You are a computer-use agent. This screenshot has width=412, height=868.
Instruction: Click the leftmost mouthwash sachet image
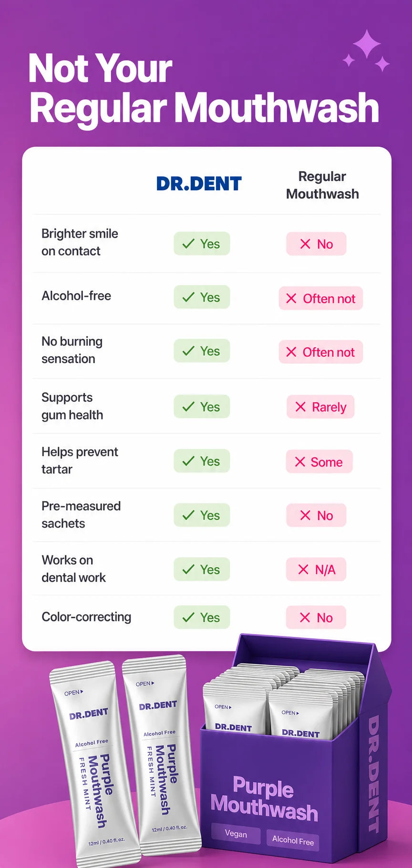pyautogui.click(x=94, y=764)
